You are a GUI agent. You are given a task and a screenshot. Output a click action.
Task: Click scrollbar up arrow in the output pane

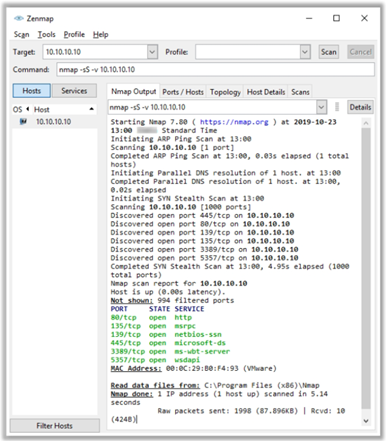[x=366, y=123]
